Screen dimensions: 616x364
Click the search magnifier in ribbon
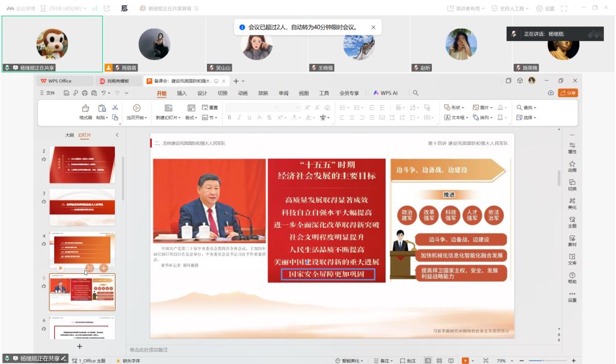(415, 93)
